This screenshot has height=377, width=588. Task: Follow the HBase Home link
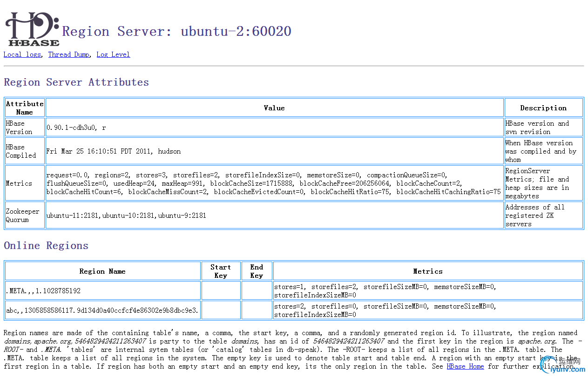(465, 366)
